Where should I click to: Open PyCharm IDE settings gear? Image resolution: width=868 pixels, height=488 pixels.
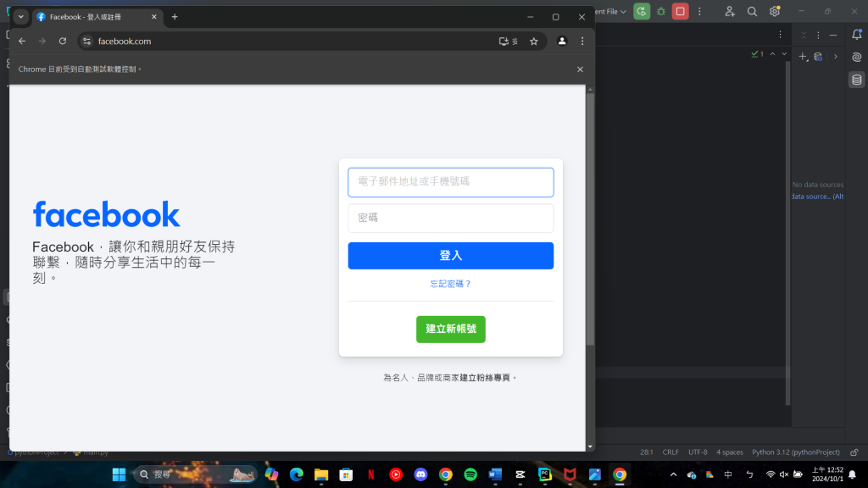[775, 11]
